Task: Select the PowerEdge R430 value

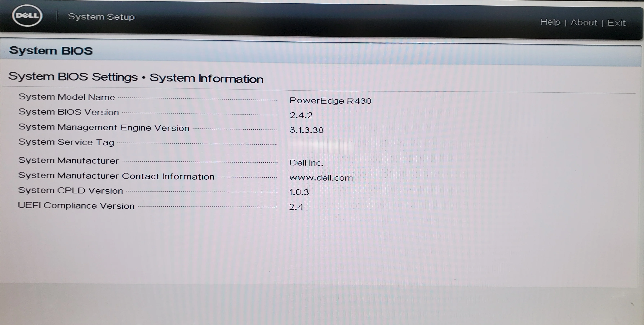Action: tap(330, 101)
